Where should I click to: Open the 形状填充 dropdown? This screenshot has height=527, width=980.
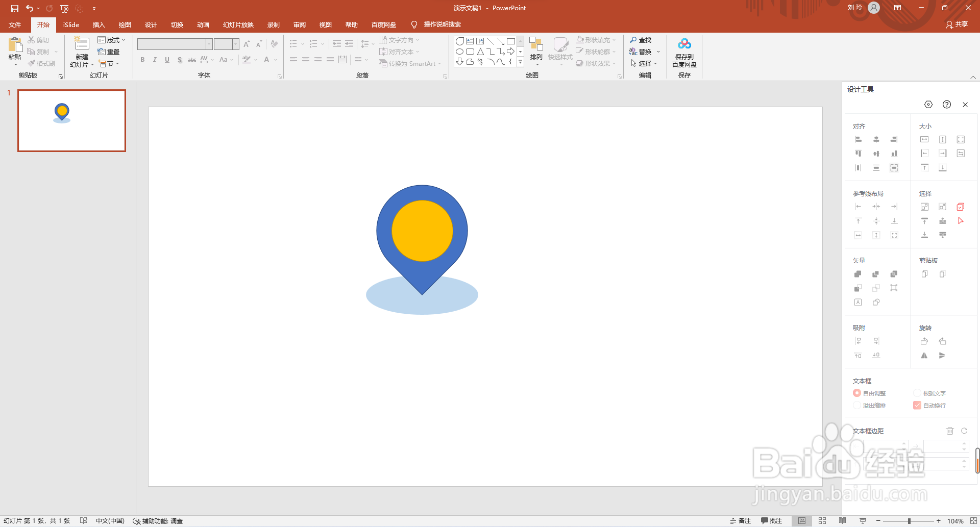point(596,40)
